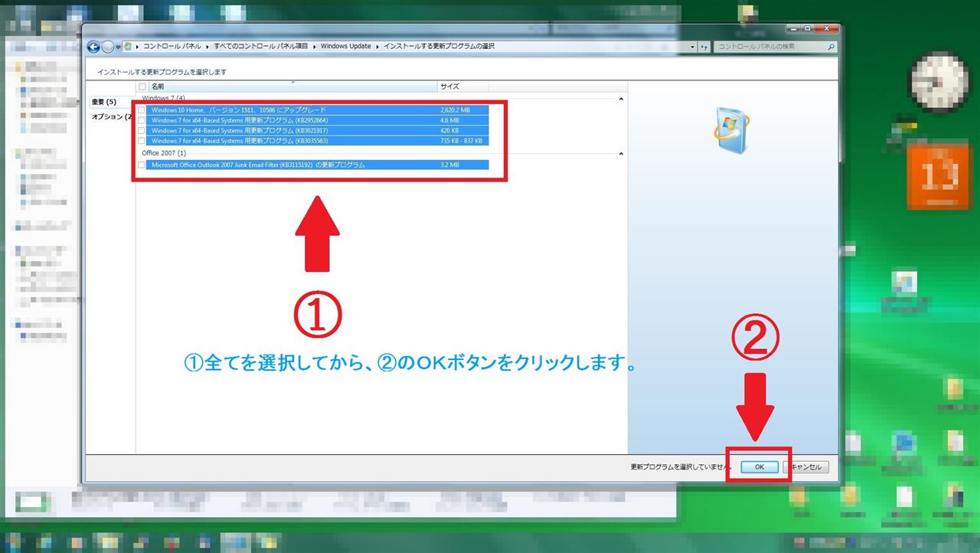
Task: Click the 3.2 MB size value
Action: coord(449,165)
